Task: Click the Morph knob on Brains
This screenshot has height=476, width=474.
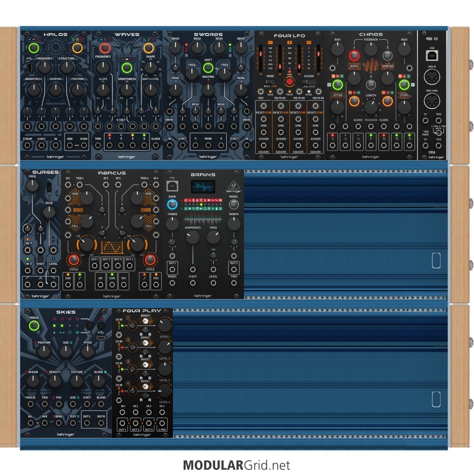Action: pyautogui.click(x=233, y=224)
